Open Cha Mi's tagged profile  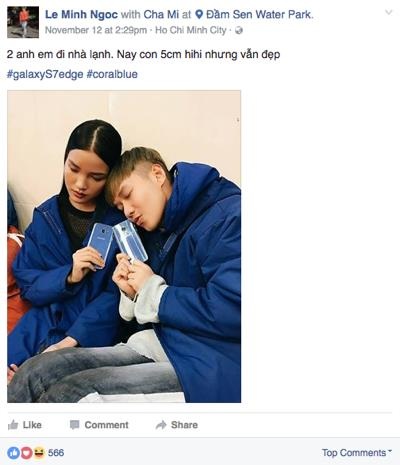tap(161, 14)
